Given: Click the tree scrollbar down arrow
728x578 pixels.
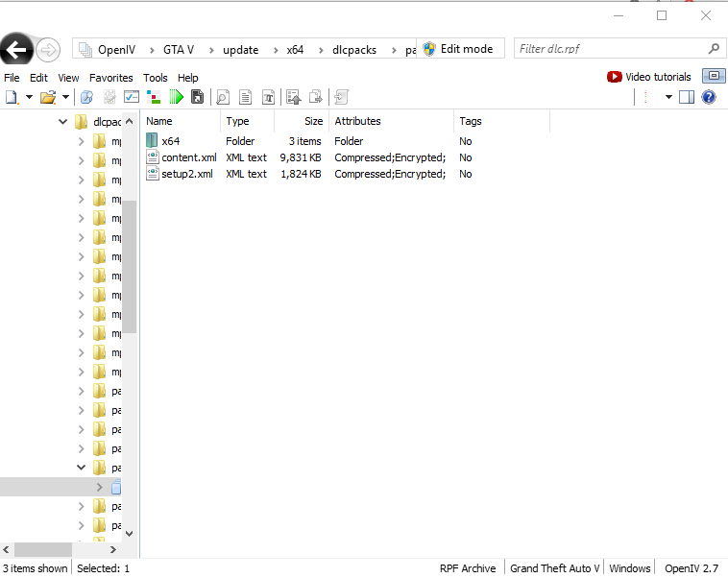Looking at the screenshot, I should [x=130, y=534].
